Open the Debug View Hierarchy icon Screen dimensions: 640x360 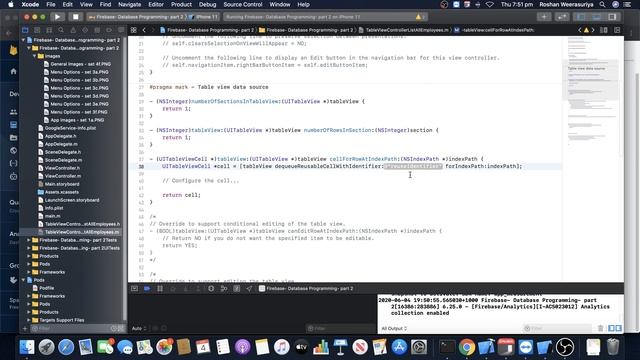click(x=224, y=289)
